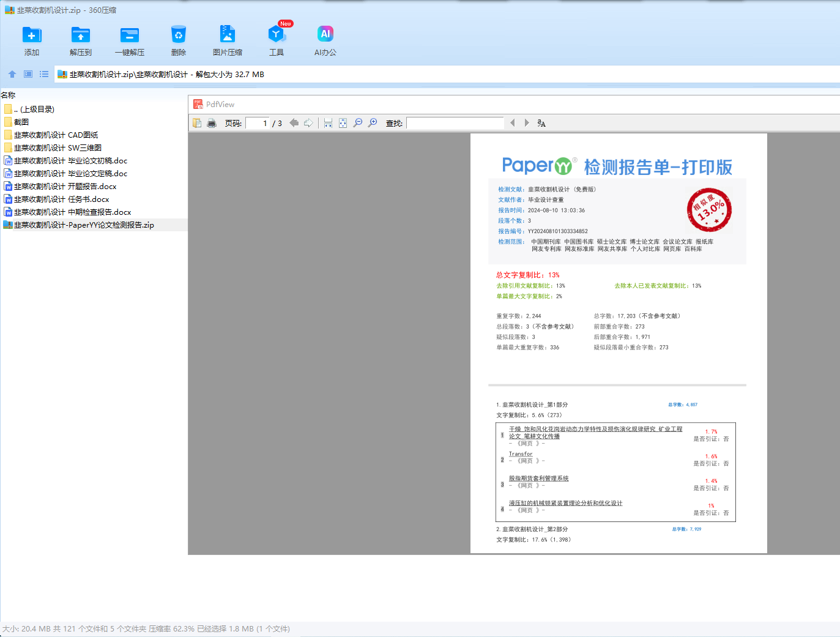Launch the AI办公 (AI Office) icon

point(325,34)
